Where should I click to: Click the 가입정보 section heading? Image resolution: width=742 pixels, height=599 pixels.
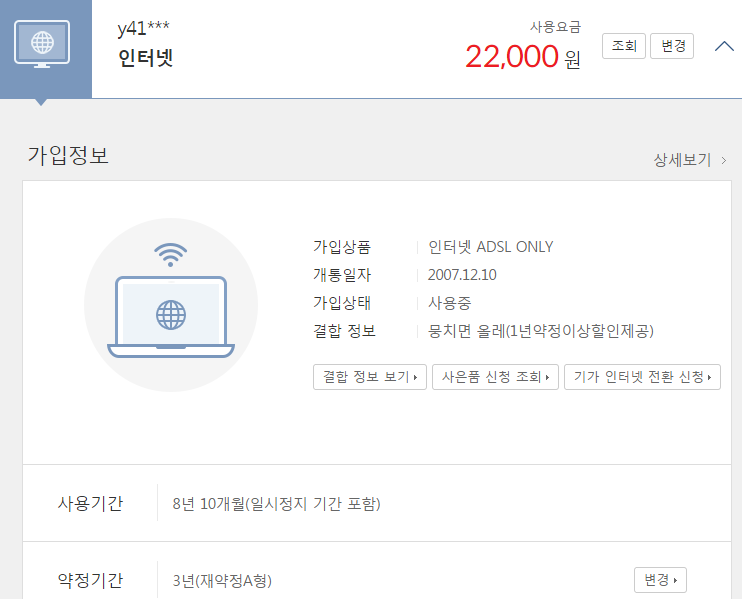click(68, 156)
